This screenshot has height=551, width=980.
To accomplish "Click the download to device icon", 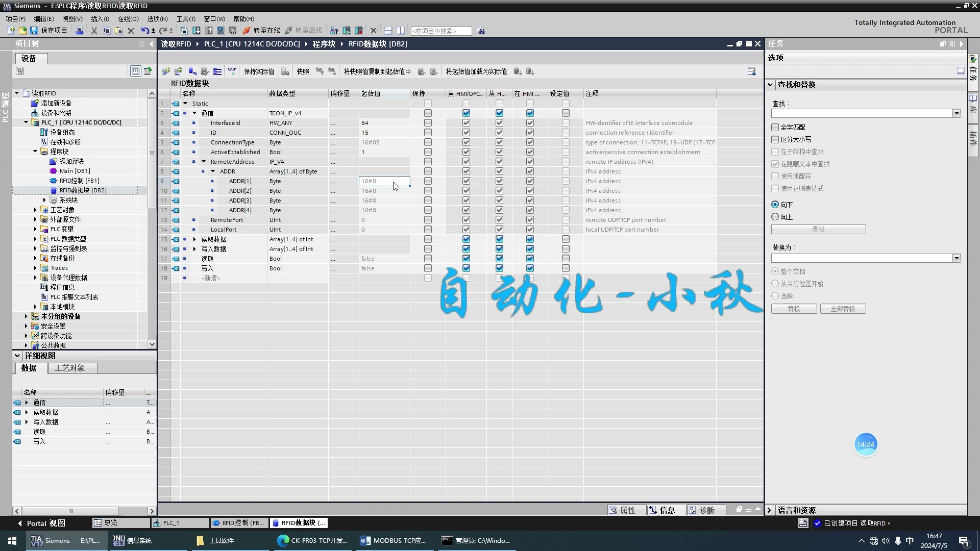I will pos(196,31).
